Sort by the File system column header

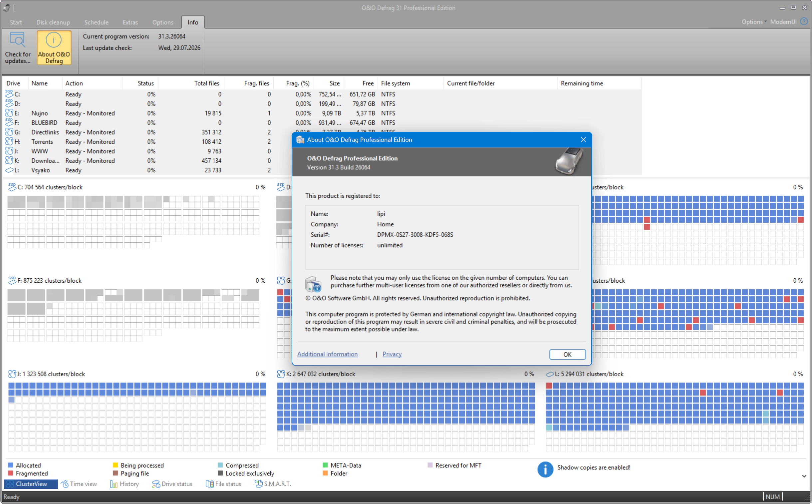pos(411,83)
